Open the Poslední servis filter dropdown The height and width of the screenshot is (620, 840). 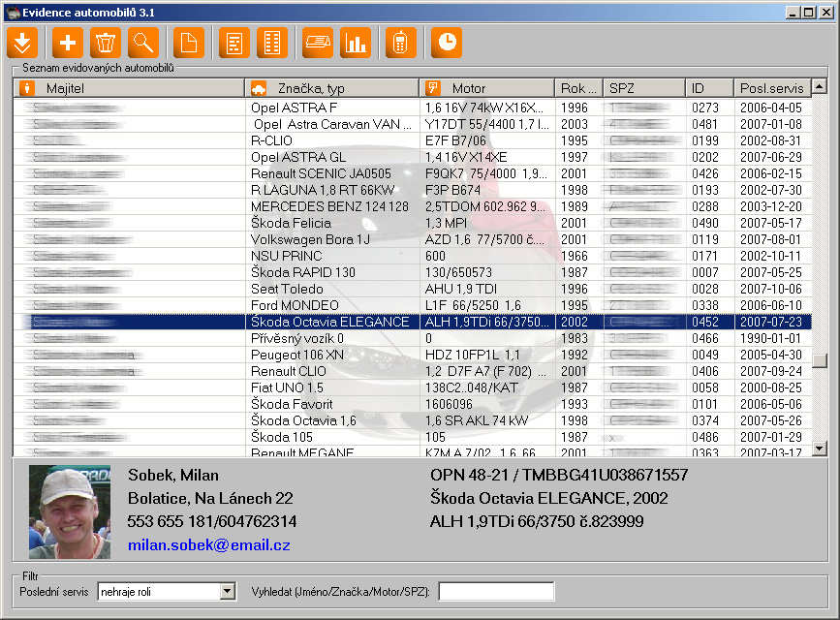[x=228, y=592]
